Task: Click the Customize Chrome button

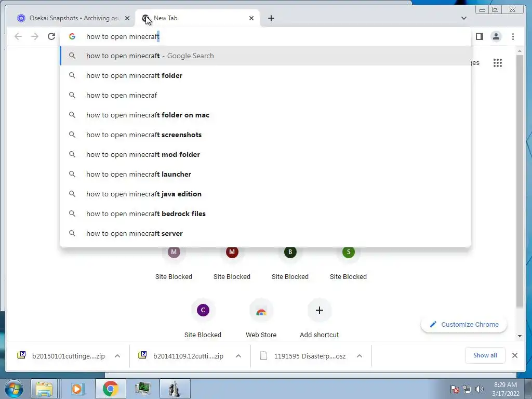Action: click(464, 324)
